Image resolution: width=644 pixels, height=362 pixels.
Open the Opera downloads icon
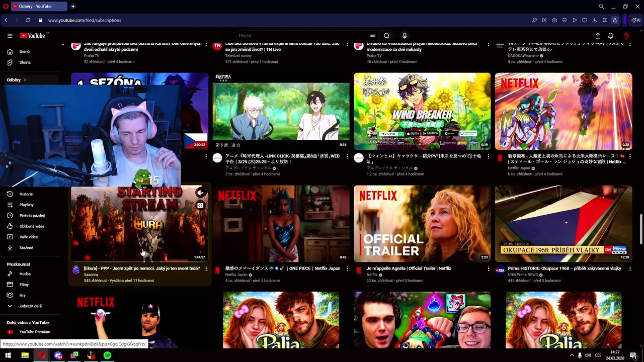(595, 20)
